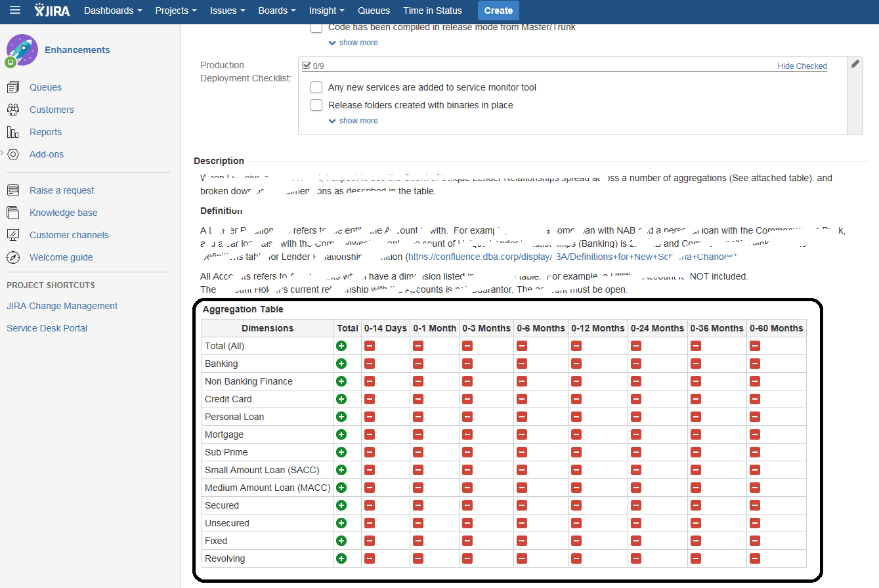The image size is (879, 588).
Task: Expand the sidebar collapse arrow near Add-ons
Action: 2,154
